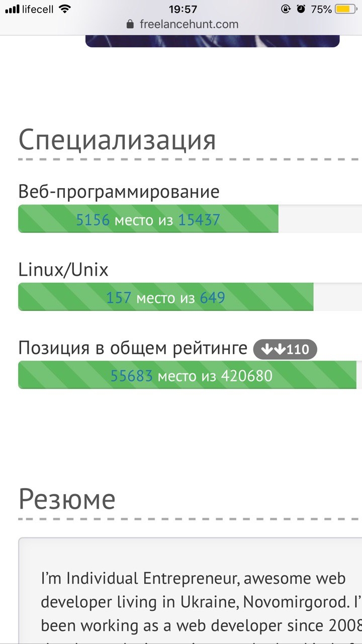Viewport: 362px width, 644px height.
Task: Click the Веб-программирование specialization label
Action: [x=119, y=192]
